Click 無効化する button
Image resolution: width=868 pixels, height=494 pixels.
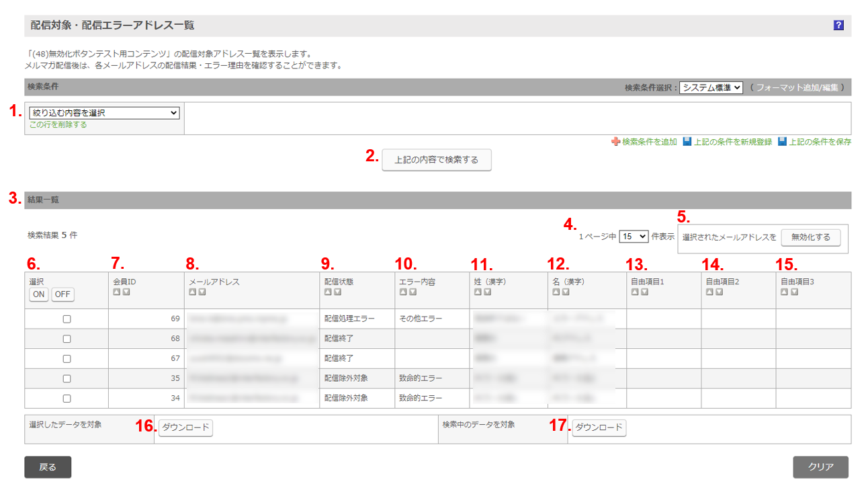(810, 237)
